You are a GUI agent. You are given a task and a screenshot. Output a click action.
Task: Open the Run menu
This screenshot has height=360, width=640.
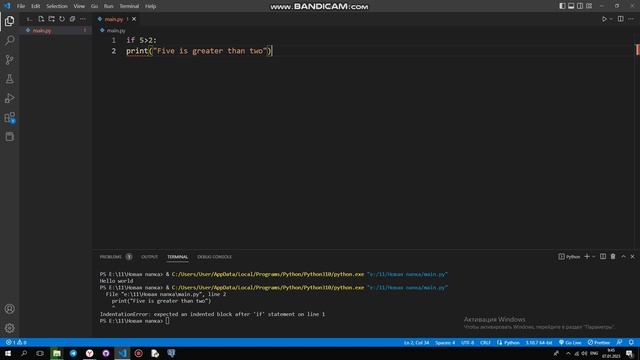(x=108, y=6)
